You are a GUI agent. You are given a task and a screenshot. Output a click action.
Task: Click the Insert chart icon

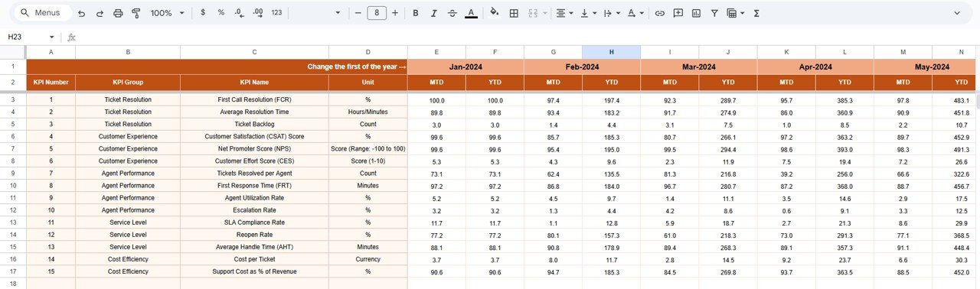696,13
